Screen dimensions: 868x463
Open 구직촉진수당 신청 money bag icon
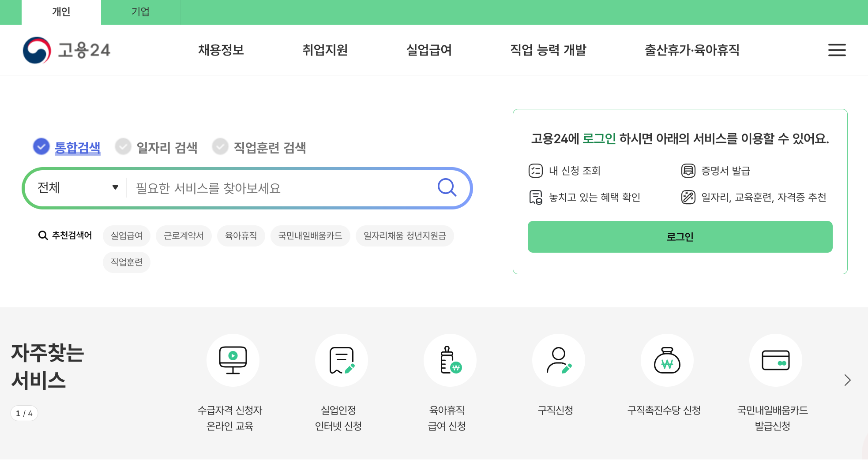click(x=667, y=360)
